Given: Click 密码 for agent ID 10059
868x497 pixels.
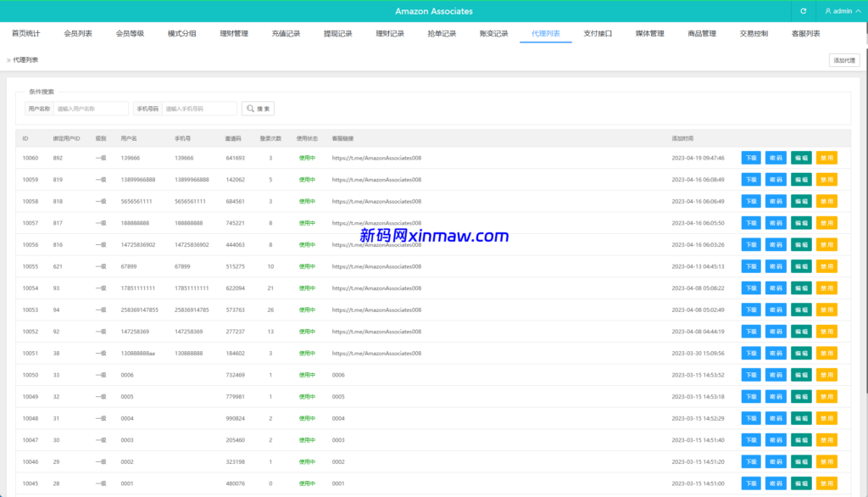Looking at the screenshot, I should pos(776,179).
